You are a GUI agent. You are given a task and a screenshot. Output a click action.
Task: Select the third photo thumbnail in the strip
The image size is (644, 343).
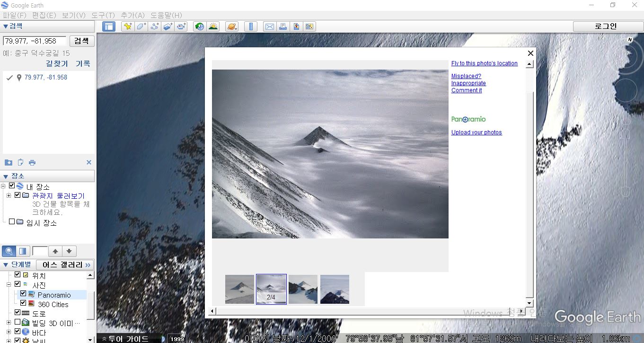click(303, 289)
